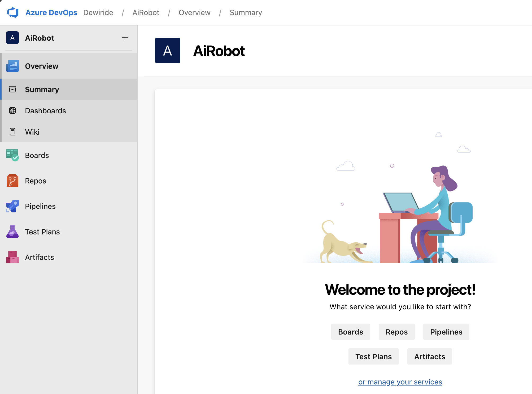Click the Test Plans flask icon
The height and width of the screenshot is (394, 532).
click(12, 232)
